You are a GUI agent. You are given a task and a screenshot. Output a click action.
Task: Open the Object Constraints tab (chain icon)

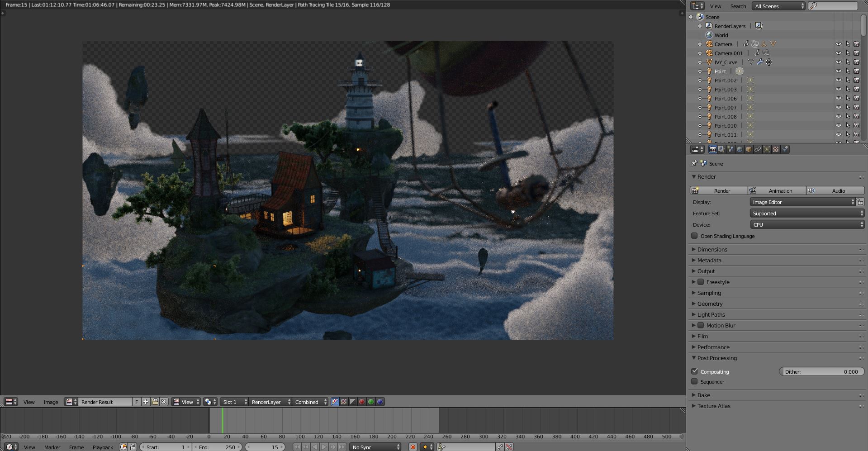[x=758, y=149]
